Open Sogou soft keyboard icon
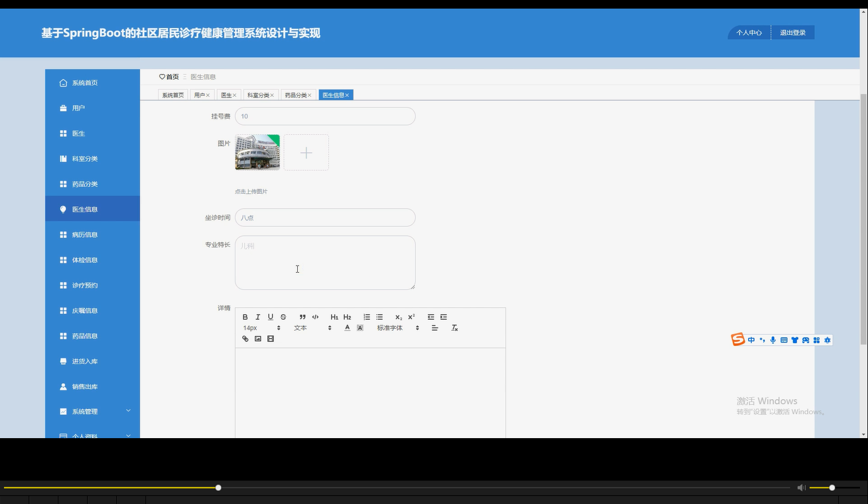 [783, 340]
